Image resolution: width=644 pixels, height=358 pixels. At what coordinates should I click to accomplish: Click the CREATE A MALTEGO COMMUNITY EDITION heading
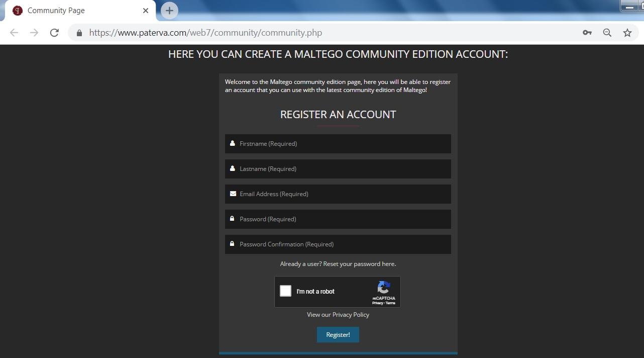[338, 54]
